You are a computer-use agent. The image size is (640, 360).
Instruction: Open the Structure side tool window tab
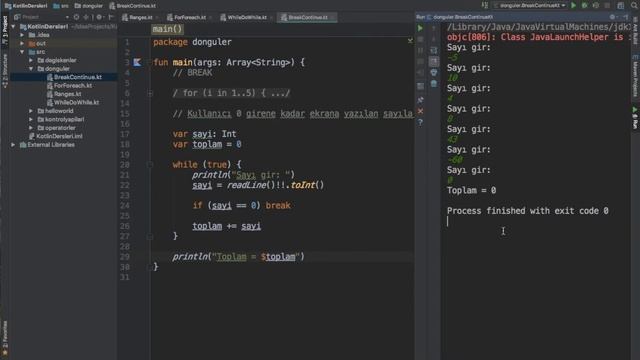tap(5, 70)
